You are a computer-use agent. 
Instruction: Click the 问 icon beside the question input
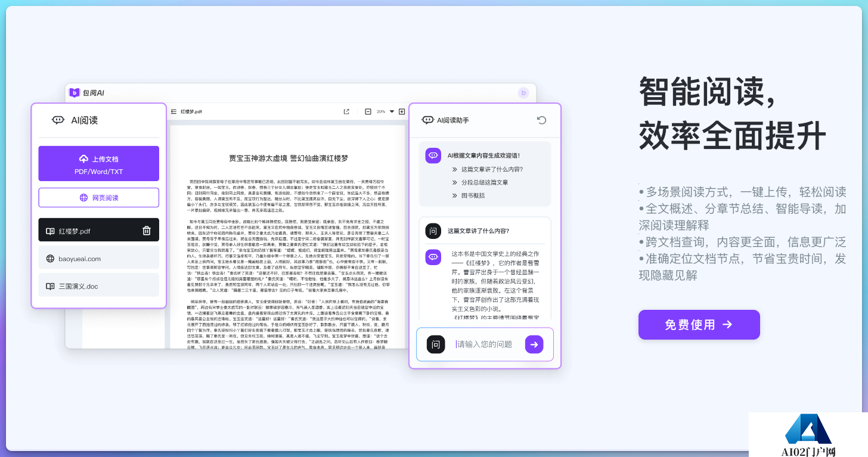click(436, 344)
